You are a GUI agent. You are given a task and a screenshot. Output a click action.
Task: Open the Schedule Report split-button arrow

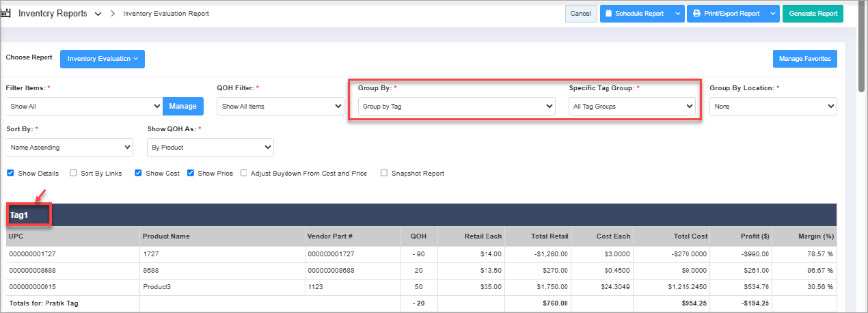pyautogui.click(x=677, y=14)
